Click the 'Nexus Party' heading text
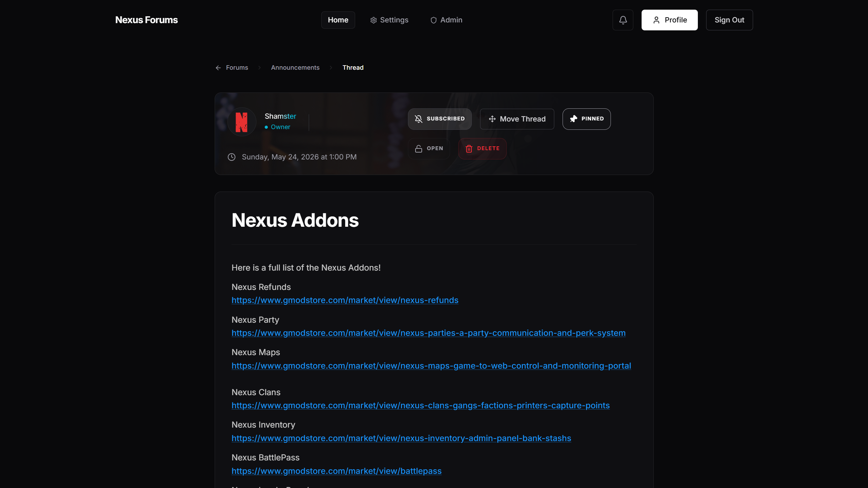The image size is (868, 488). (x=255, y=320)
